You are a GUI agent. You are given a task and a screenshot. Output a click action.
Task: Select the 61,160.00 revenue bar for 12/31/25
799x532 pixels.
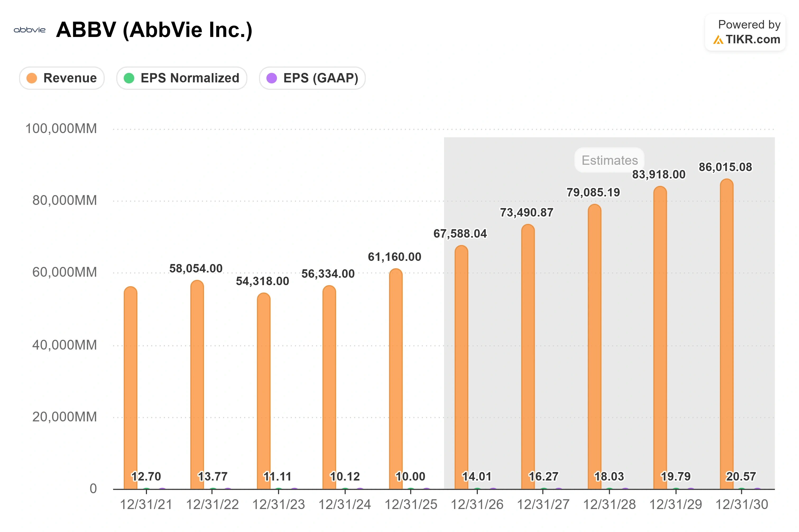tap(396, 379)
